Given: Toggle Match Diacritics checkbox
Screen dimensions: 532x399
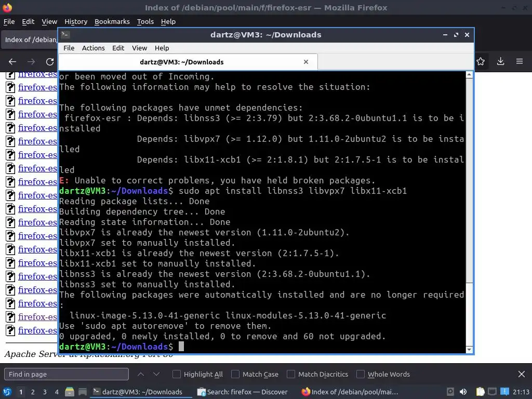Looking at the screenshot, I should (x=291, y=374).
